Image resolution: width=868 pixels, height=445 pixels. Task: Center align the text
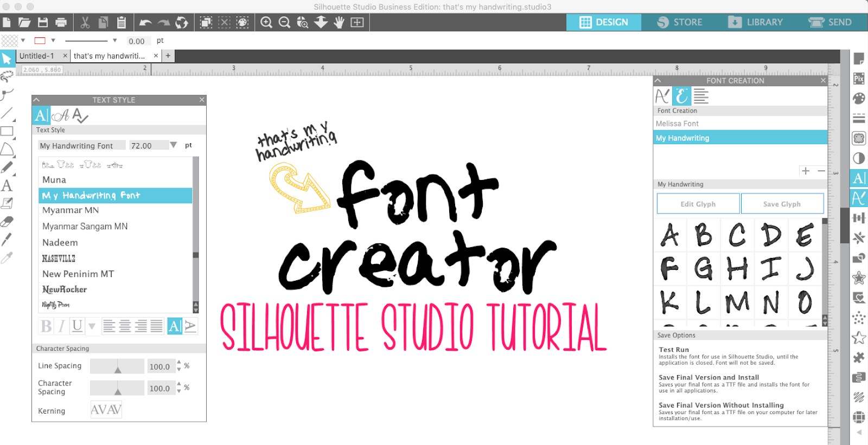125,326
